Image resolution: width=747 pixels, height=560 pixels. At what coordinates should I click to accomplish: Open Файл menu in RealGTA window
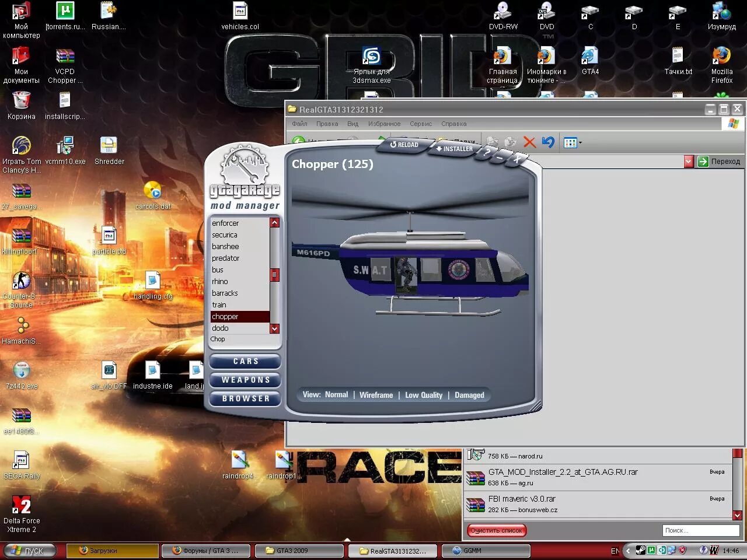point(299,124)
